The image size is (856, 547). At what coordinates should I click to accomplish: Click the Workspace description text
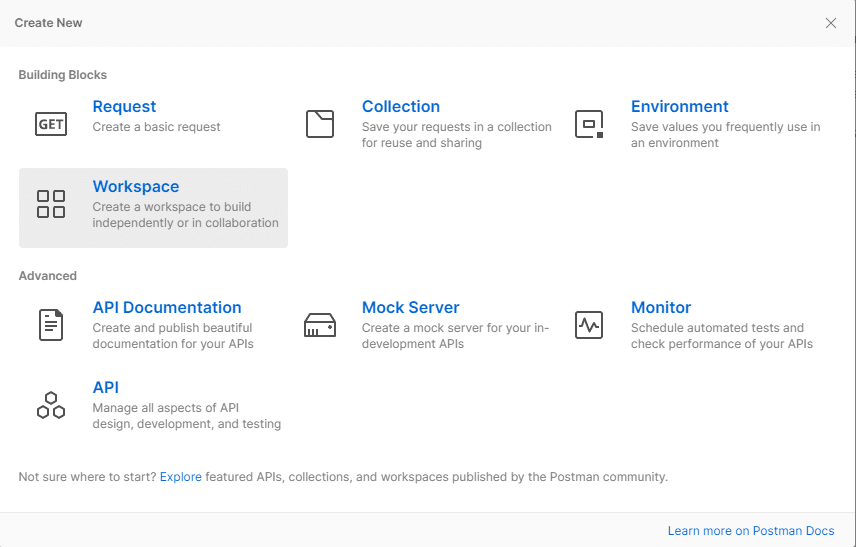pos(185,215)
